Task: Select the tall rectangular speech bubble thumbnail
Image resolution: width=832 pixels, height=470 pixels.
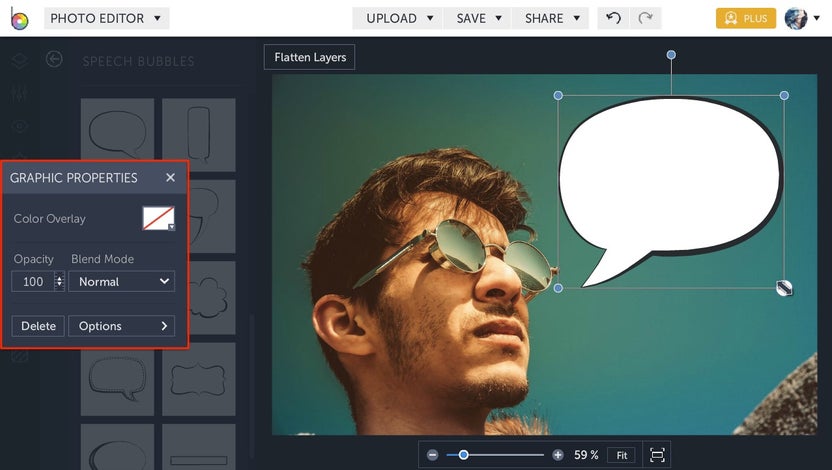Action: tap(198, 134)
